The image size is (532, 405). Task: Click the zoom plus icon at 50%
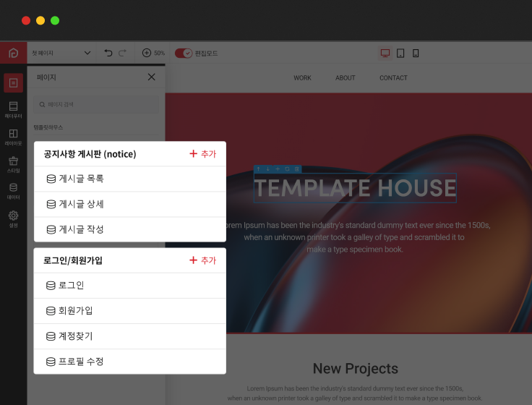(147, 53)
